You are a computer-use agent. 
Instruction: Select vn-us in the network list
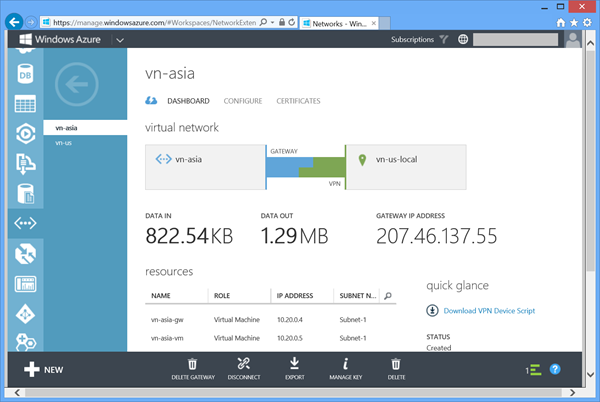click(x=64, y=143)
